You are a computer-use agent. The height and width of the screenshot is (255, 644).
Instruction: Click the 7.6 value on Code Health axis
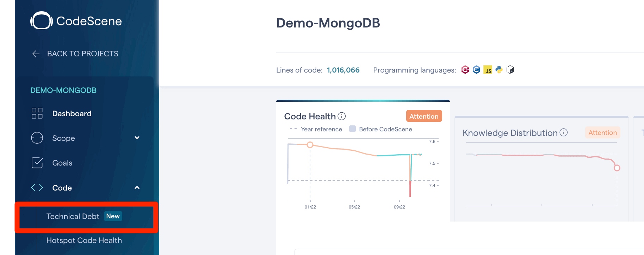(432, 142)
